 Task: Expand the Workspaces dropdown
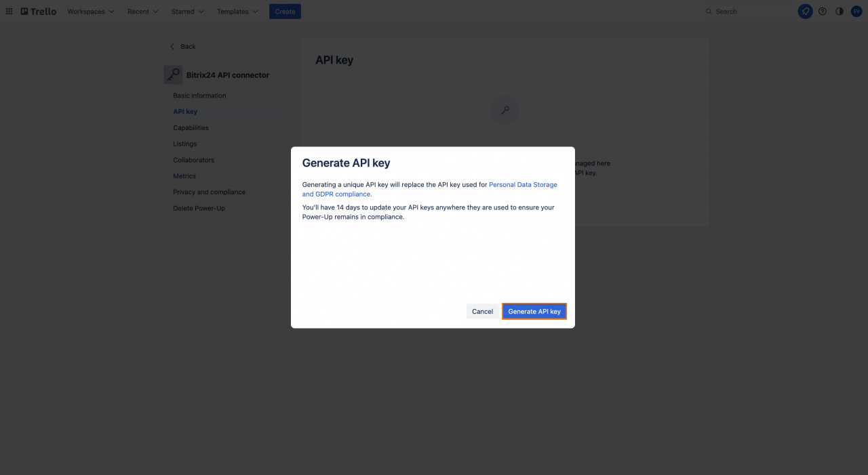(90, 12)
